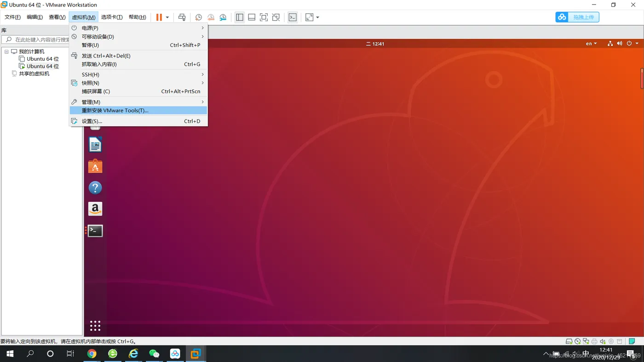
Task: Toggle the library sidebar view icon
Action: 240,17
